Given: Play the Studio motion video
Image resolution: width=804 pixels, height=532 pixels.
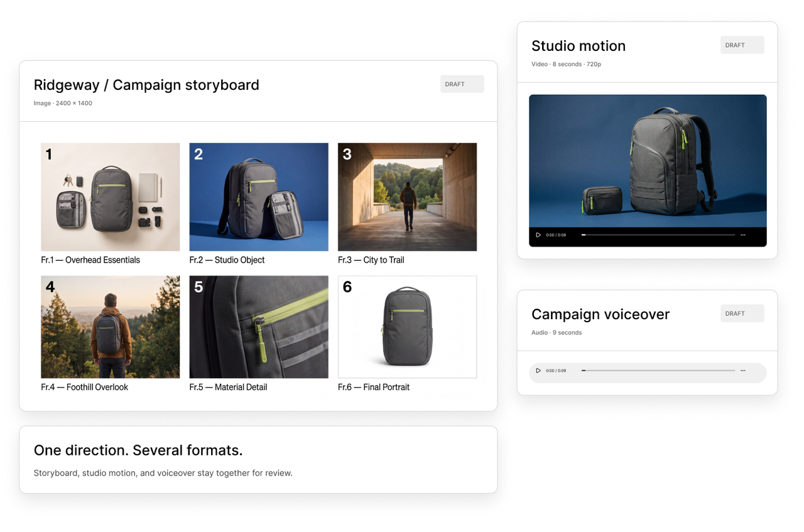Looking at the screenshot, I should 538,235.
